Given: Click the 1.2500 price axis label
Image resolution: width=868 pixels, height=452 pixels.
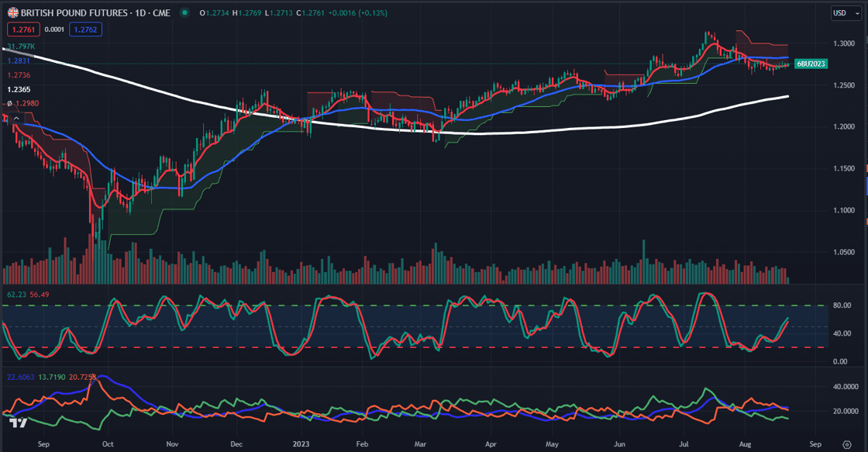Looking at the screenshot, I should (844, 85).
